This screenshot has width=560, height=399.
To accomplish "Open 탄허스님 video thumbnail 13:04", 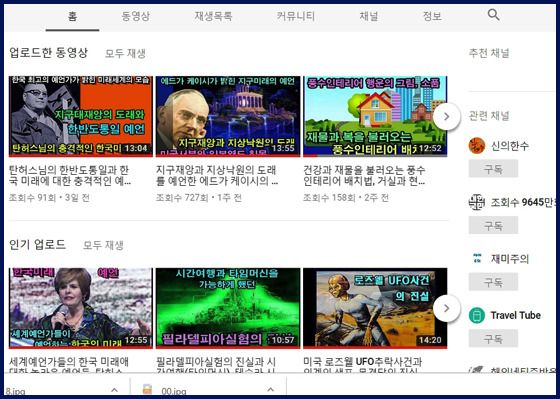I will 81,116.
